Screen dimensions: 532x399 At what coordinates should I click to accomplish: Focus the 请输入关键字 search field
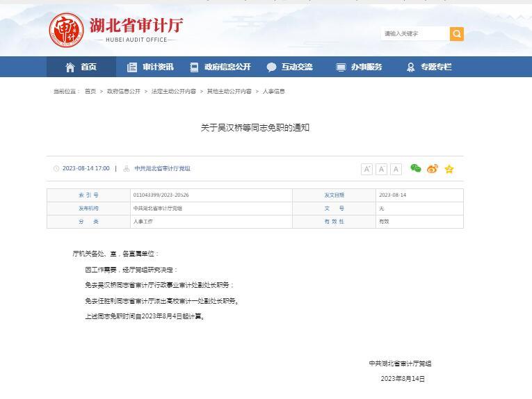pos(415,33)
